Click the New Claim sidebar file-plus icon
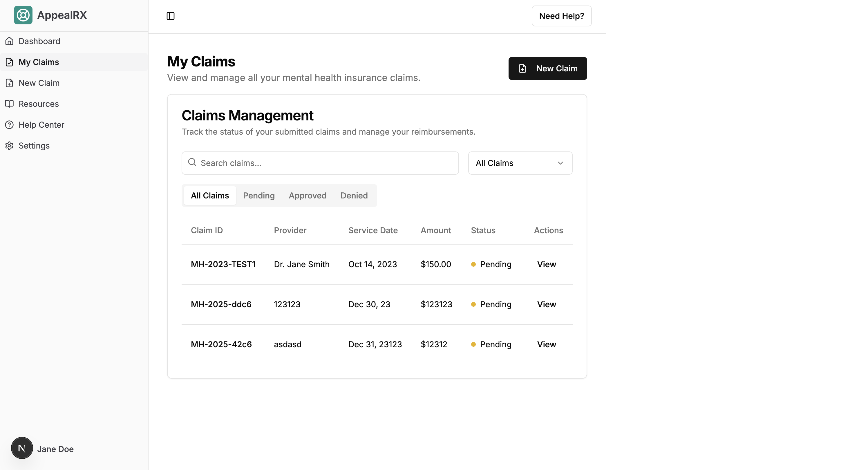 click(x=10, y=83)
